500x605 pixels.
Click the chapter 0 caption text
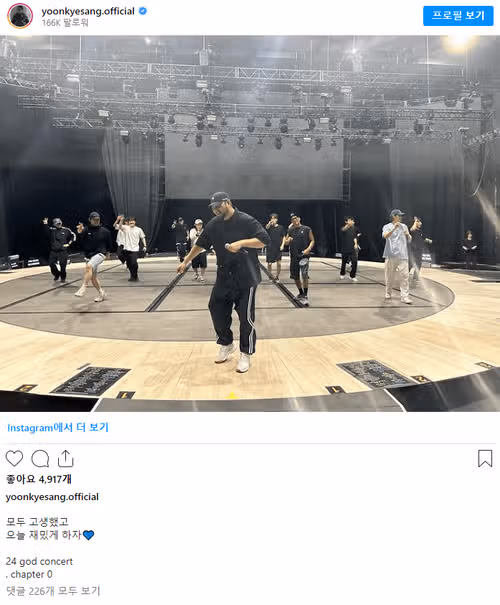pos(31,575)
